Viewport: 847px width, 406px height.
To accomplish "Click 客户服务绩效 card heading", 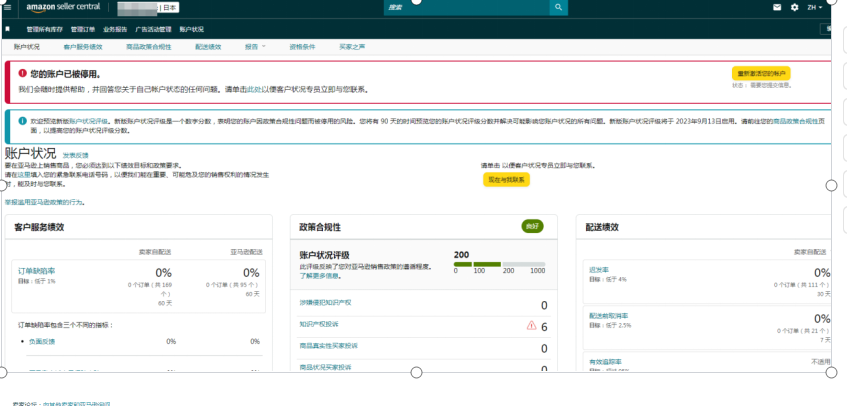I will tap(39, 227).
